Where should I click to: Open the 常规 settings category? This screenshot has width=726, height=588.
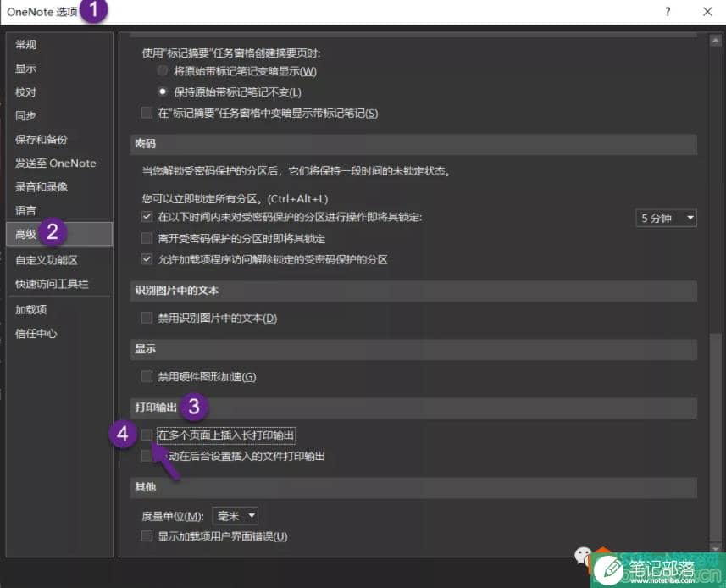pyautogui.click(x=25, y=44)
